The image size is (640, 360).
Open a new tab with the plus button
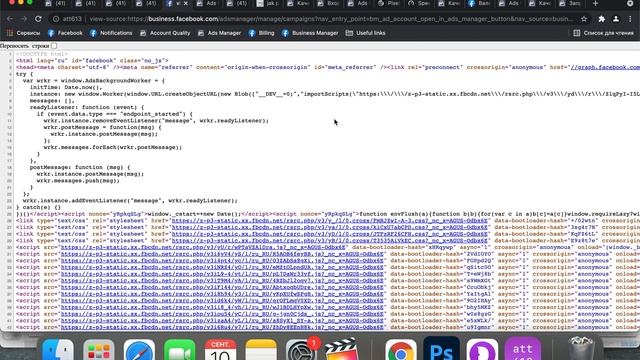click(x=595, y=4)
